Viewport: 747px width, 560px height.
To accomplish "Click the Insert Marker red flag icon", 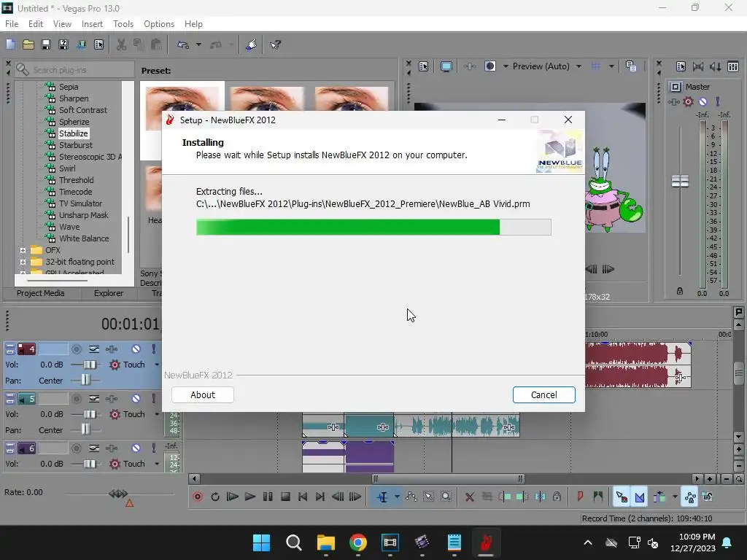I will 580,497.
